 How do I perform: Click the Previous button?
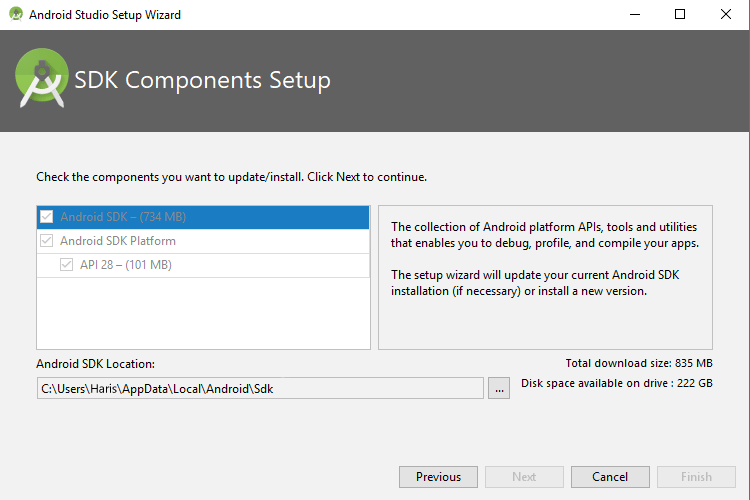point(438,477)
